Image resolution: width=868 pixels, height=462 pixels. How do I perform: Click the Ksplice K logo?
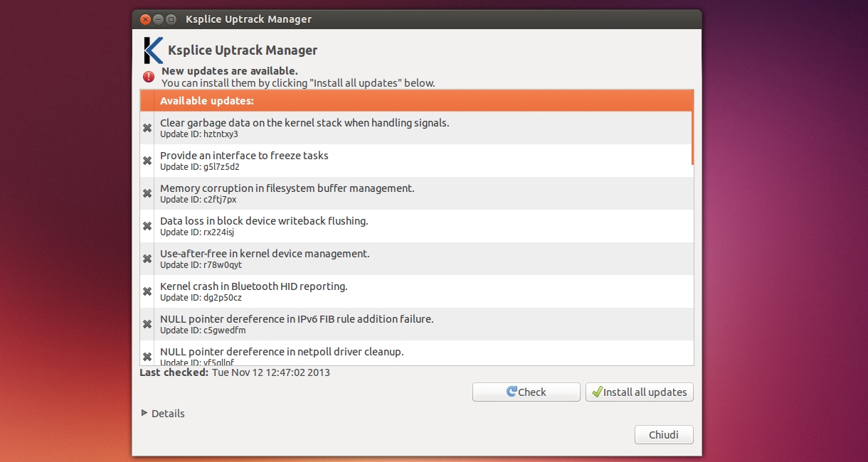click(x=153, y=50)
